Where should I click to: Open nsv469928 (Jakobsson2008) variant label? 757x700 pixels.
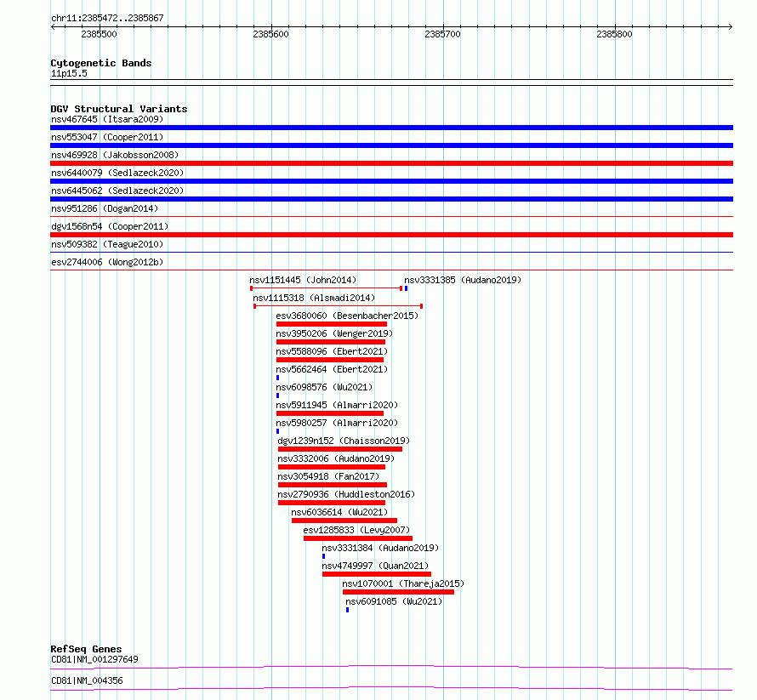coord(115,155)
